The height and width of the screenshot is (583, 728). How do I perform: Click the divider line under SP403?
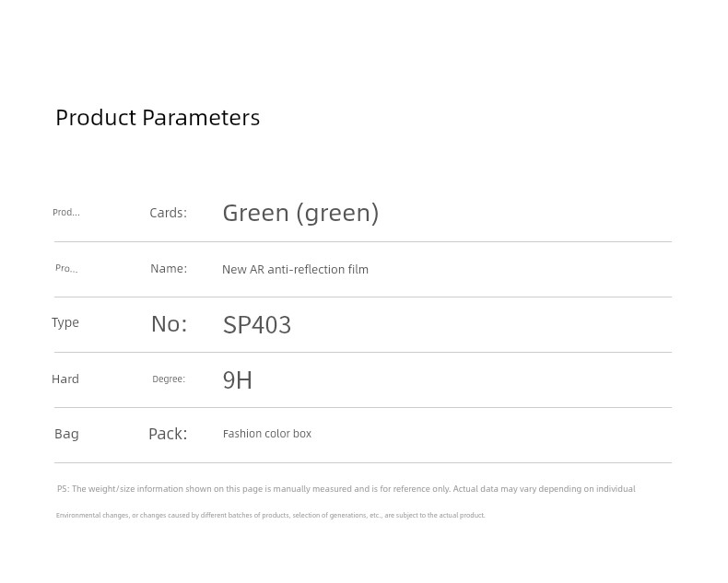(x=363, y=353)
